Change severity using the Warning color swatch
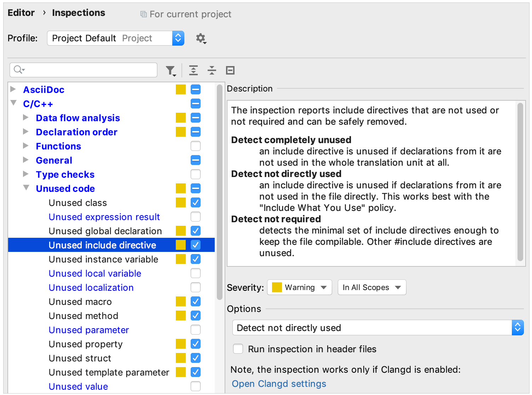Image resolution: width=532 pixels, height=395 pixels. (277, 287)
